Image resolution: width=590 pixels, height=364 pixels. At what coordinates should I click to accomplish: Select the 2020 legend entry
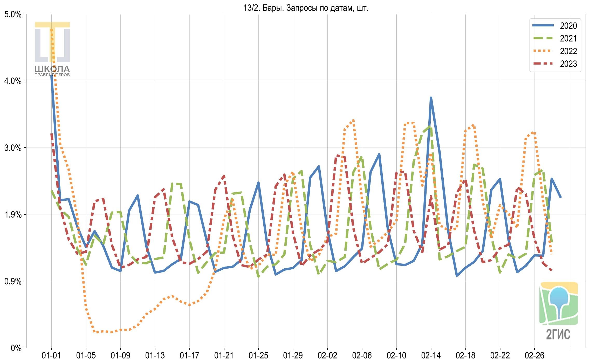(555, 26)
